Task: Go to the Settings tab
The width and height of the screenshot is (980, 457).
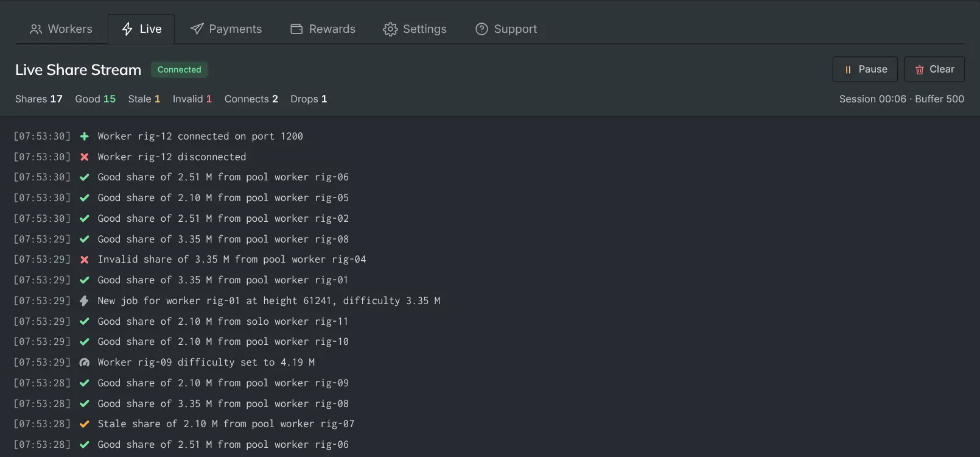Action: (415, 29)
